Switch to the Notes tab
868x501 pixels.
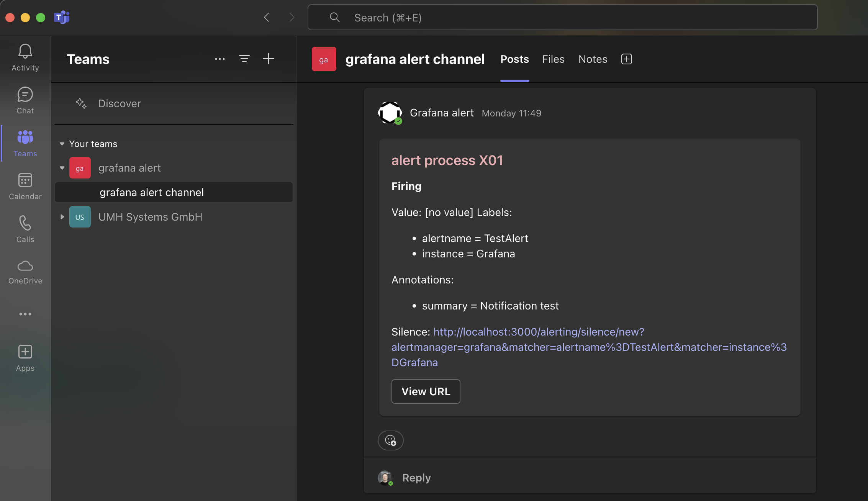[x=593, y=59]
